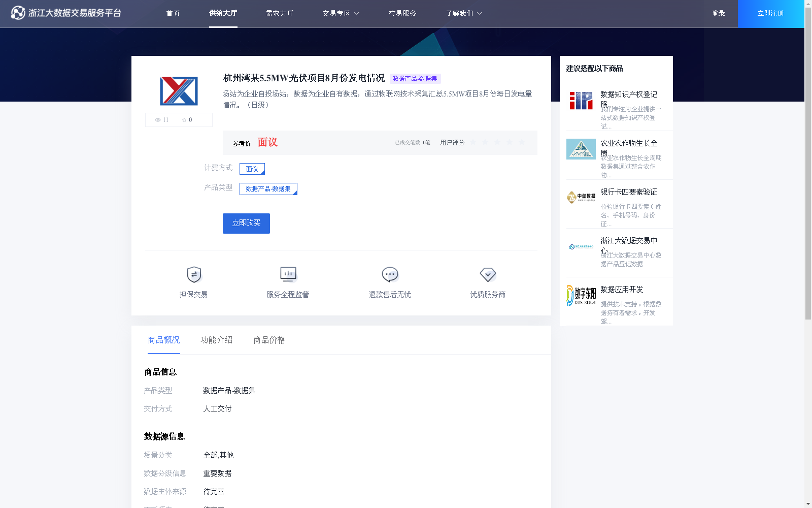Open the 浙江大数据交易中心 product title
Screen dimensions: 812x508
click(629, 245)
